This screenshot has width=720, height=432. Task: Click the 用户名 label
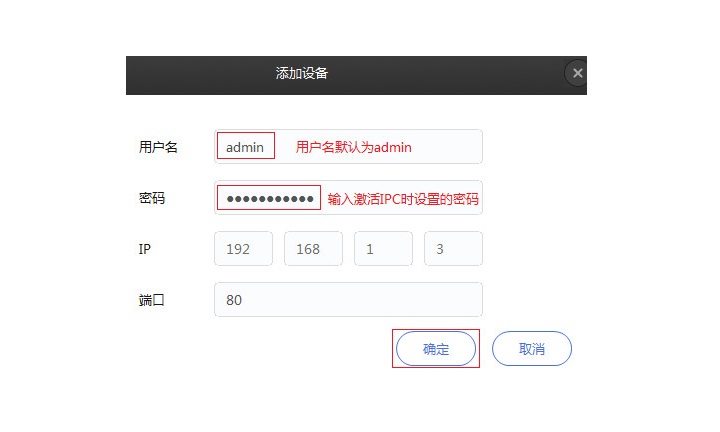[x=158, y=147]
